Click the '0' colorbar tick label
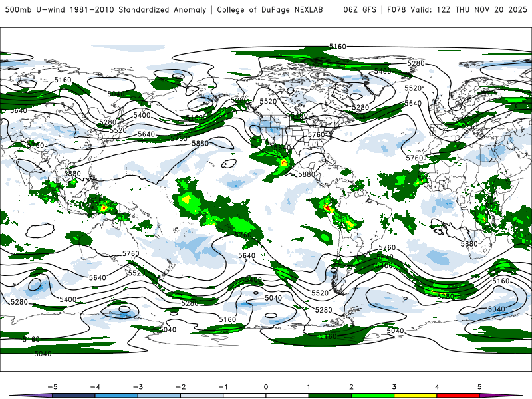532x399 pixels. coord(266,387)
